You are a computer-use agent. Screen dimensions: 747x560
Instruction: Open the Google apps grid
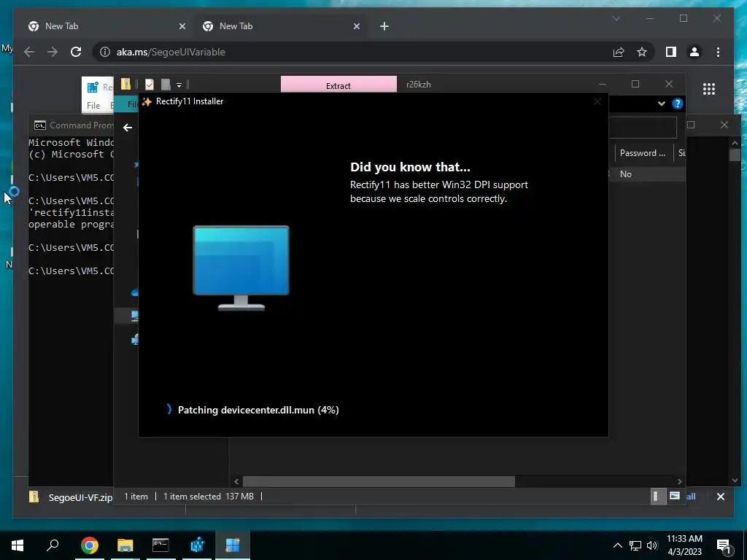[708, 88]
